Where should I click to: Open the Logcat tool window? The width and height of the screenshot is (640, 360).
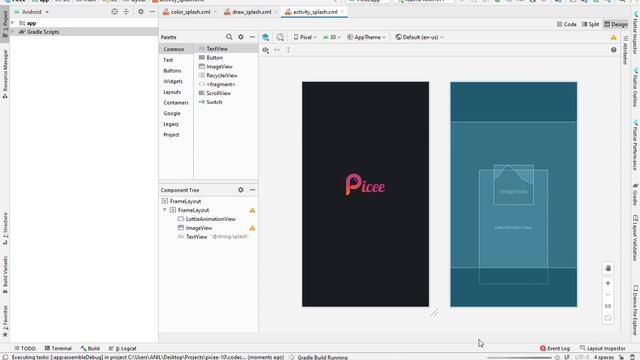(122, 348)
